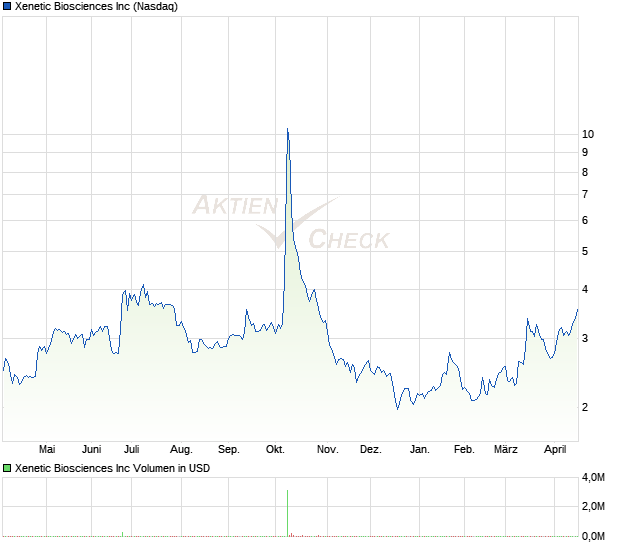
Task: Click the 'Aug.' month label
Action: coord(181,450)
